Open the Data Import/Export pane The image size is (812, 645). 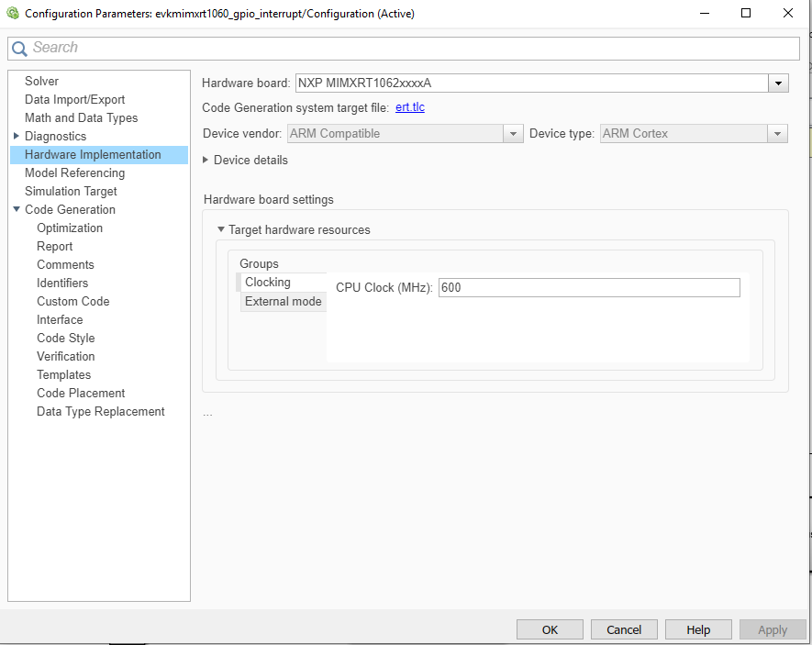[74, 99]
